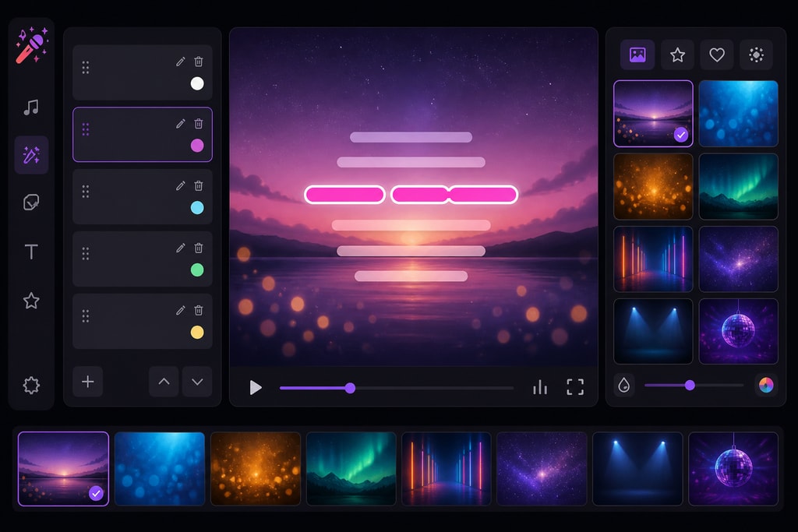This screenshot has width=798, height=532.
Task: Edit the row with white color dot
Action: pos(181,62)
